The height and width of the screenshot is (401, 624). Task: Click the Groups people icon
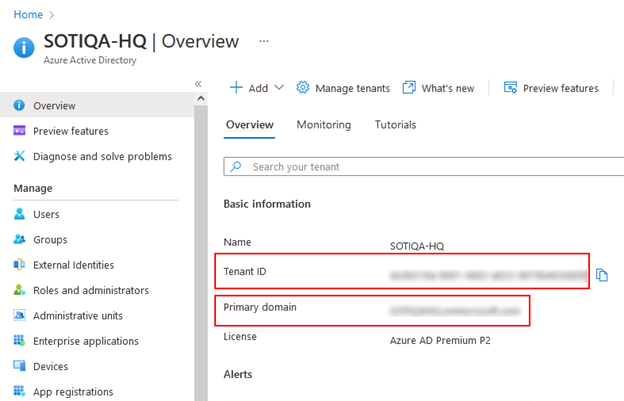(19, 239)
